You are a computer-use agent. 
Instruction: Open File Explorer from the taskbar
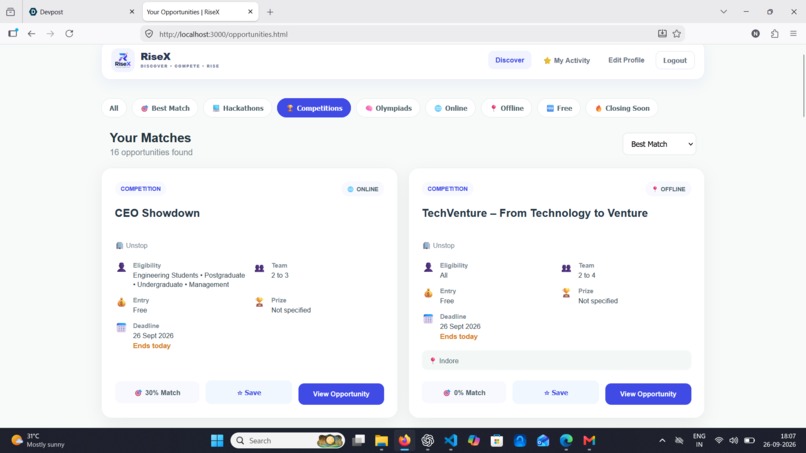381,441
